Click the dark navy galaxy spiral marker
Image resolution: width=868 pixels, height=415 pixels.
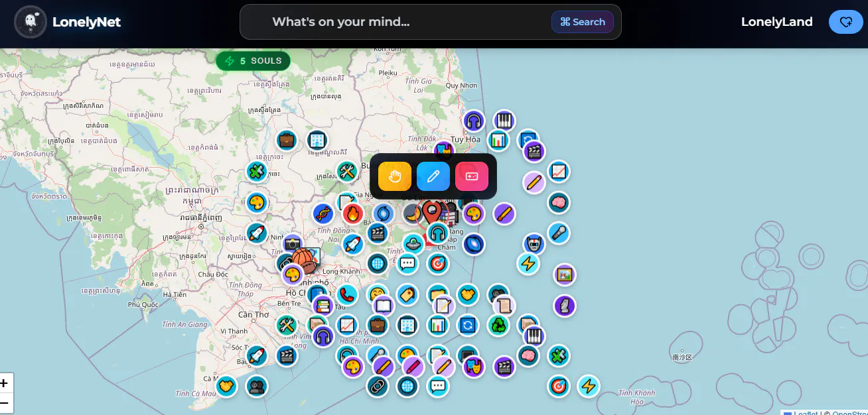[x=473, y=244]
